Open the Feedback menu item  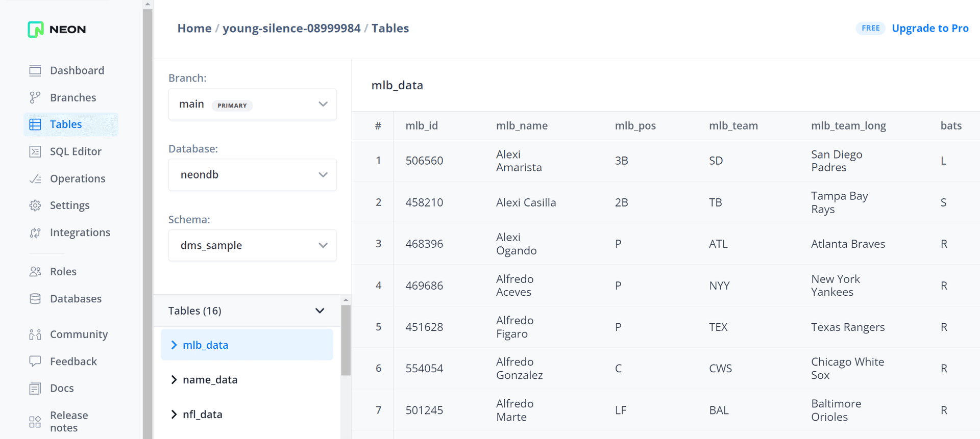tap(73, 361)
